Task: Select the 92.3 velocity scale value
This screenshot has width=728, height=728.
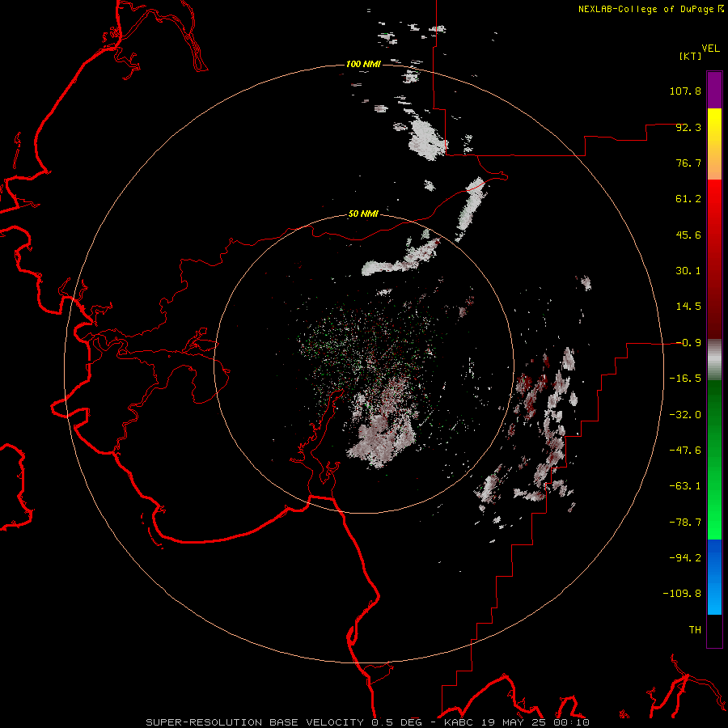Action: 688,127
